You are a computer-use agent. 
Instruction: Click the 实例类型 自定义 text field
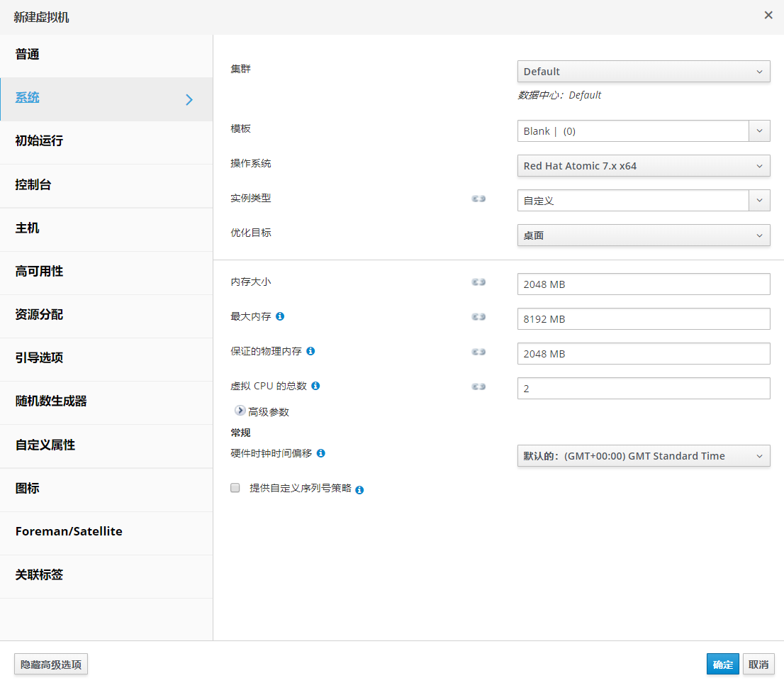click(633, 201)
